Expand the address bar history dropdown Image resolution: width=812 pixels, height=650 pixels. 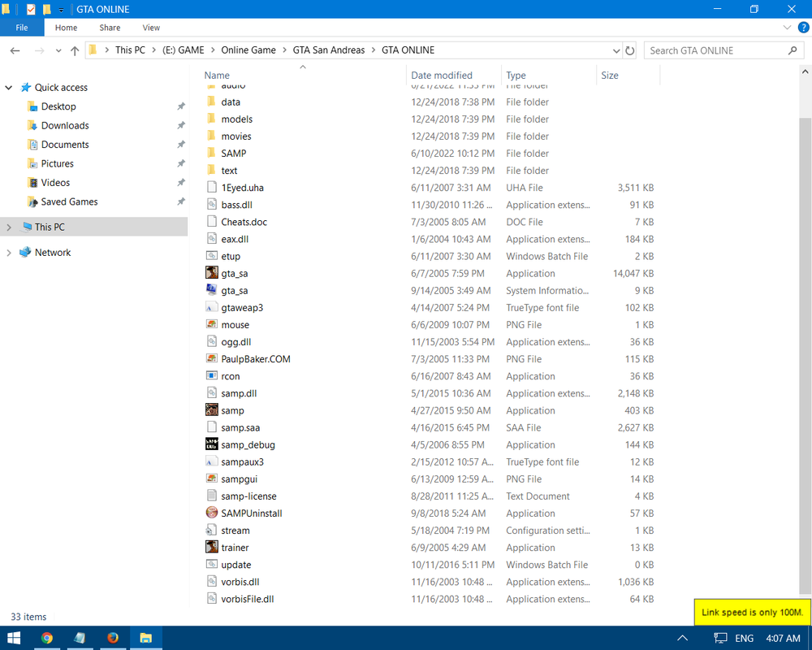tap(615, 50)
